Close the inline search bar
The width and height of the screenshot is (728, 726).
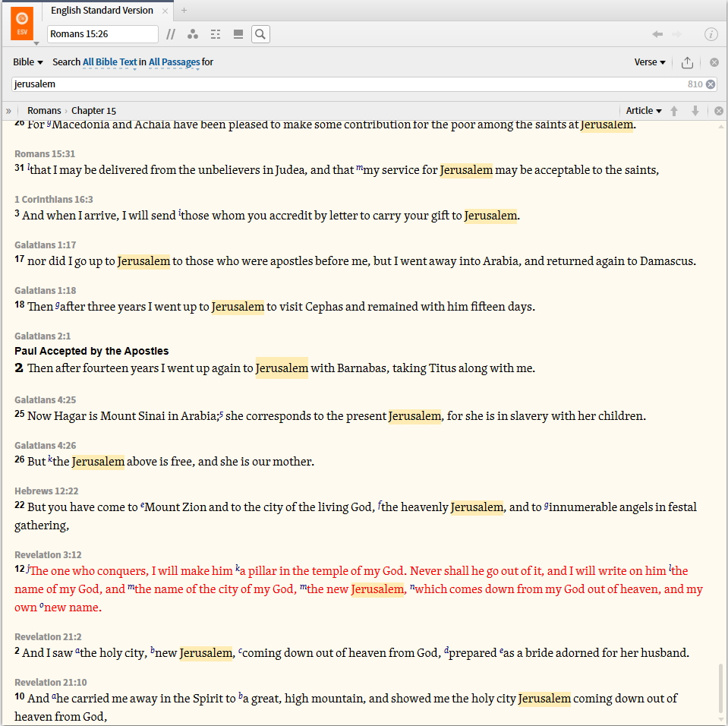(714, 62)
